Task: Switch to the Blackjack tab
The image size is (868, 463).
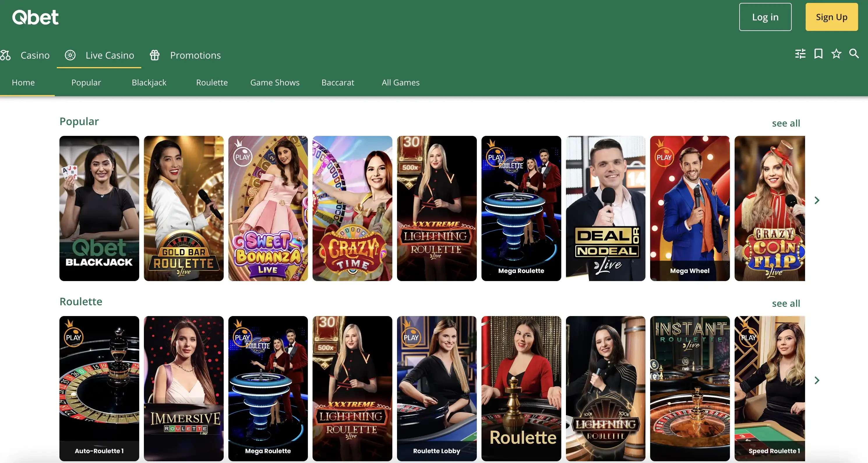Action: (x=149, y=82)
